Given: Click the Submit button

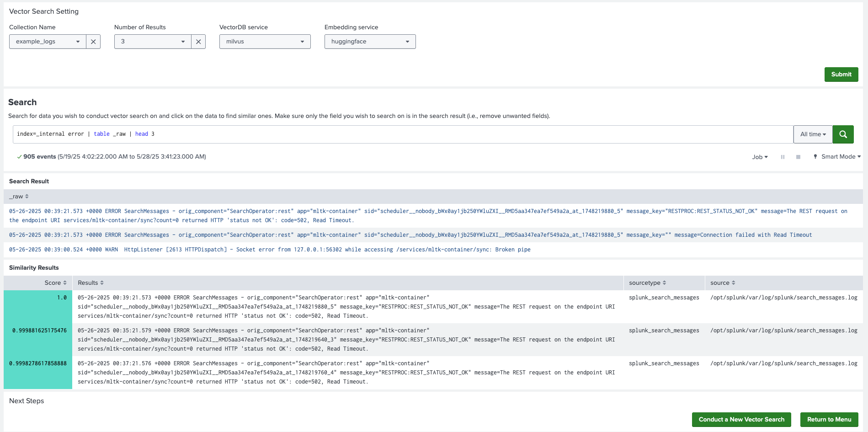Looking at the screenshot, I should click(x=841, y=75).
